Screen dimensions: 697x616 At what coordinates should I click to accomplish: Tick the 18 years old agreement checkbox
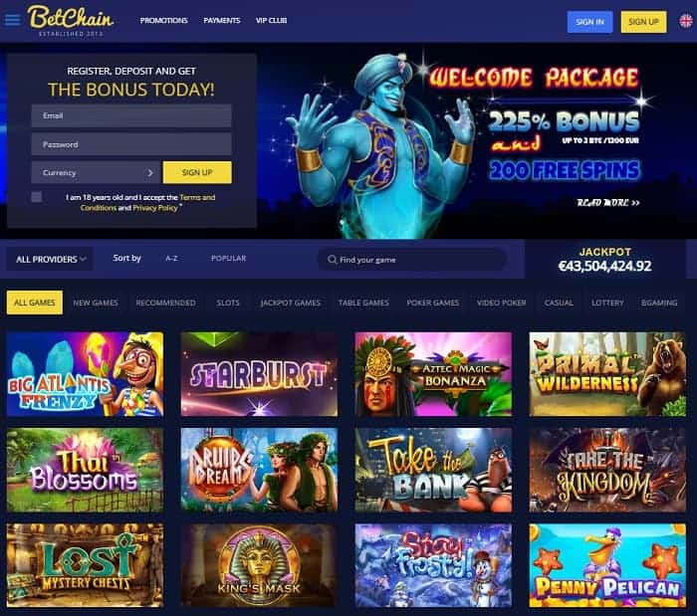(37, 197)
